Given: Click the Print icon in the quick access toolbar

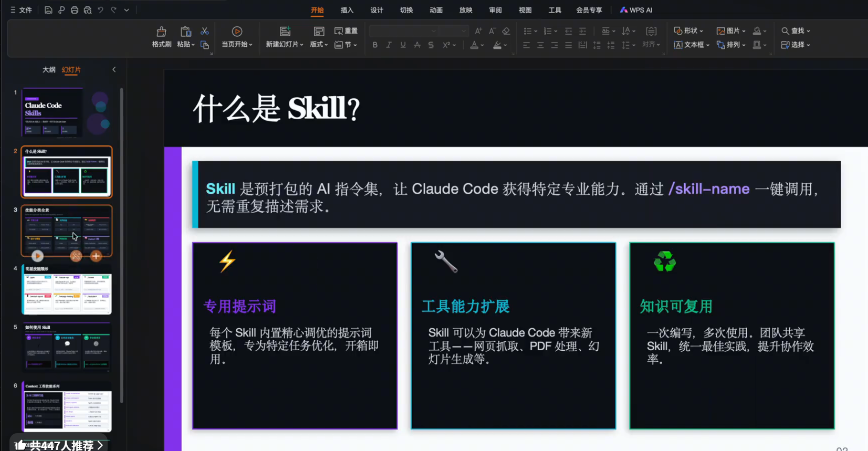Looking at the screenshot, I should 75,10.
